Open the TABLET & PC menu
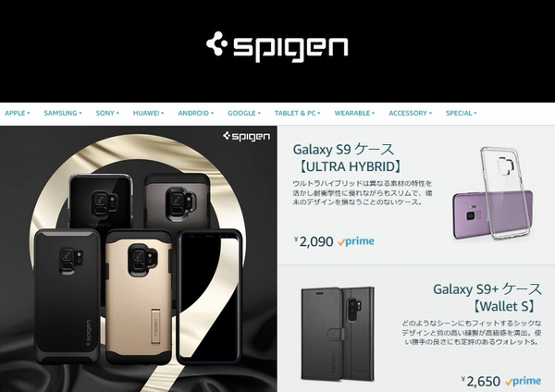The width and height of the screenshot is (555, 392). pos(297,113)
